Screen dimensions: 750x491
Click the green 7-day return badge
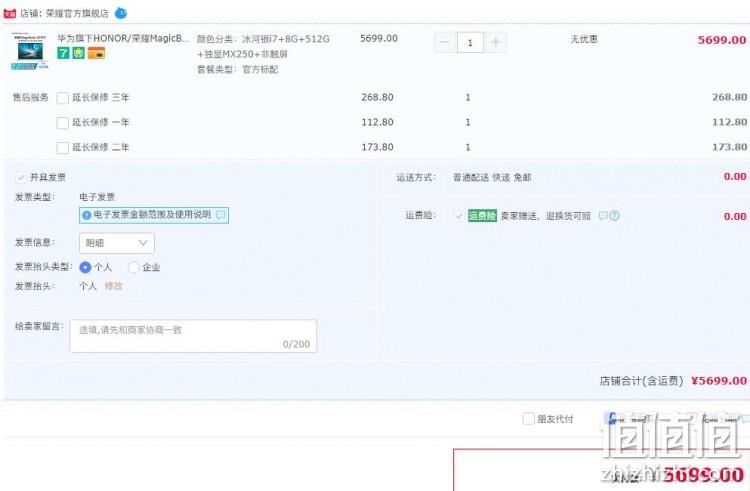(63, 53)
